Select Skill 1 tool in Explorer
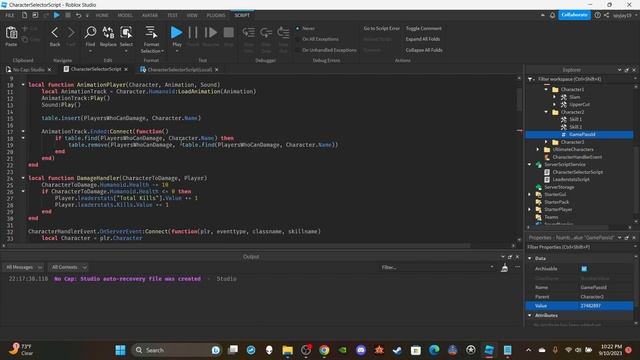640x360 pixels. [x=576, y=119]
